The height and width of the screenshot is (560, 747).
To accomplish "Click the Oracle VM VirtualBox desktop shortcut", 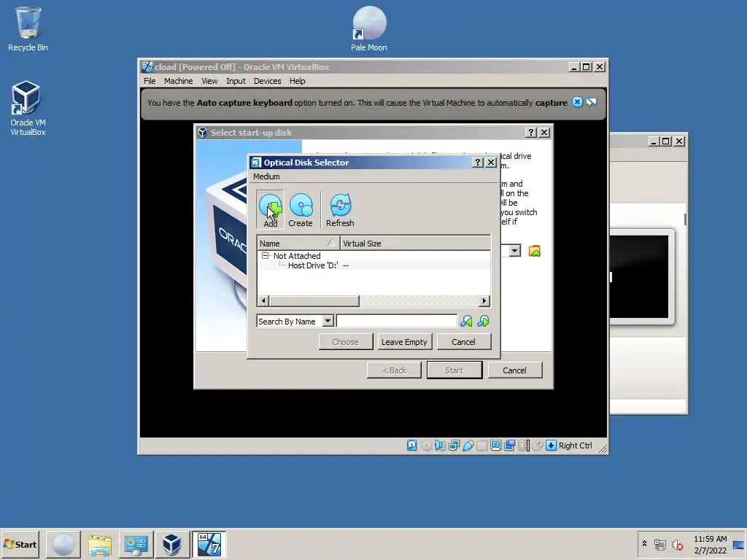I will (28, 108).
